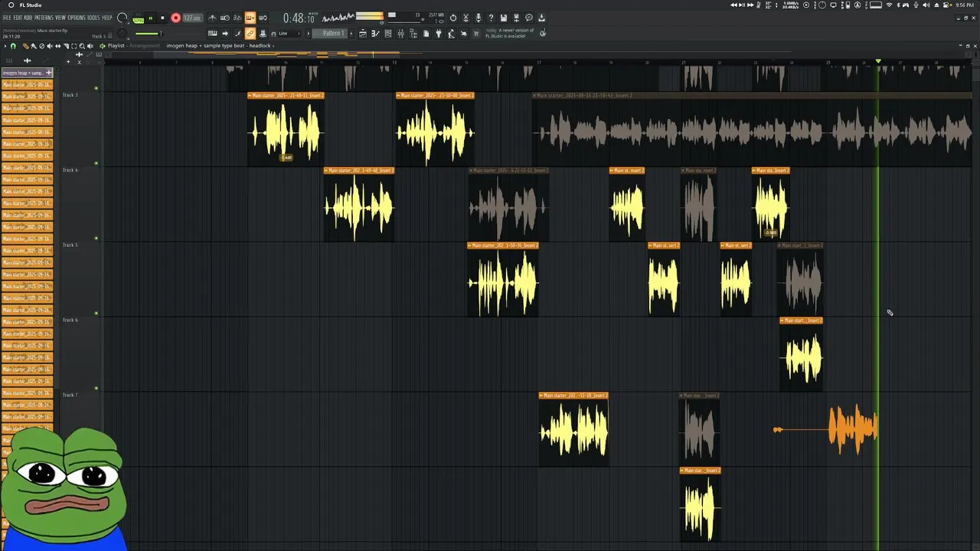Open the HELP menu
Screen dimensions: 980x551
tap(107, 18)
